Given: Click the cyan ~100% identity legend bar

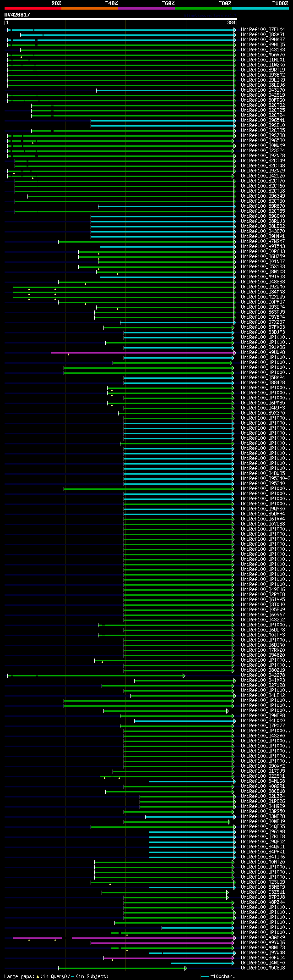Looking at the screenshot, I should [260, 8].
